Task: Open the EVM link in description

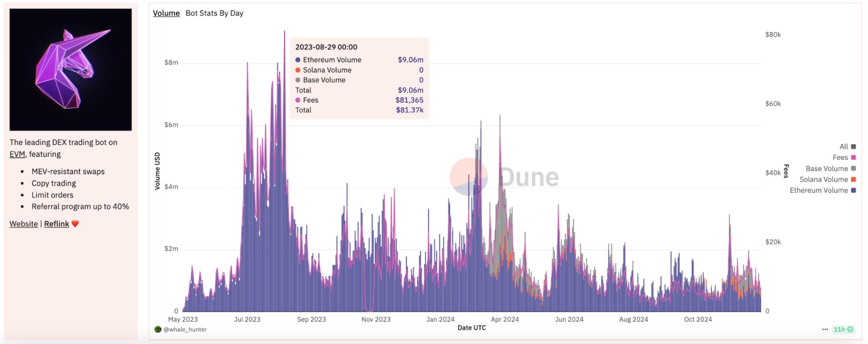Action: click(x=17, y=154)
